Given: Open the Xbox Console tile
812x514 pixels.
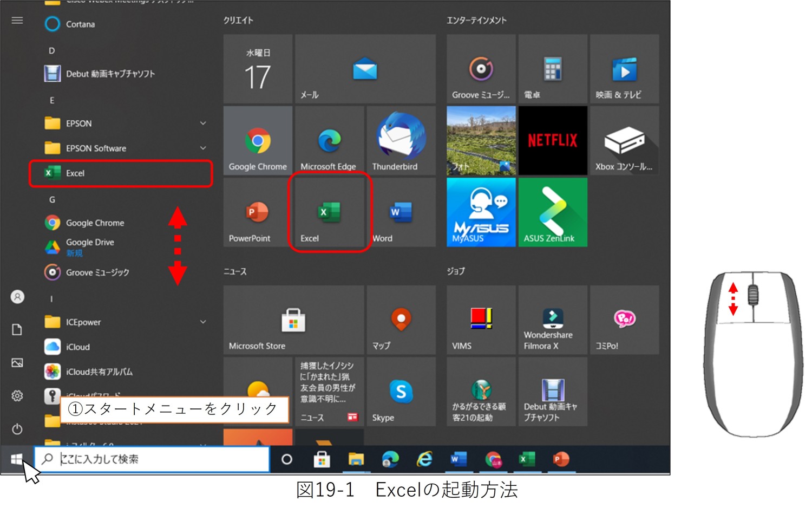Looking at the screenshot, I should click(625, 141).
